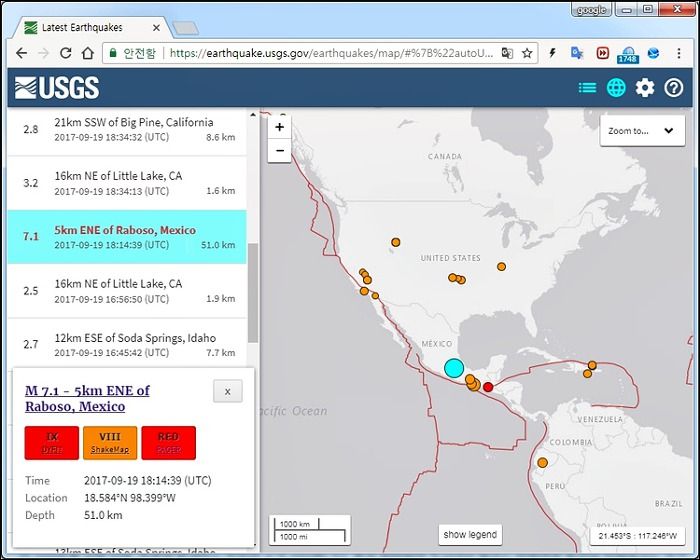The width and height of the screenshot is (700, 560).
Task: Open M 7.1 Raboso, Mexico event link
Action: 87,398
